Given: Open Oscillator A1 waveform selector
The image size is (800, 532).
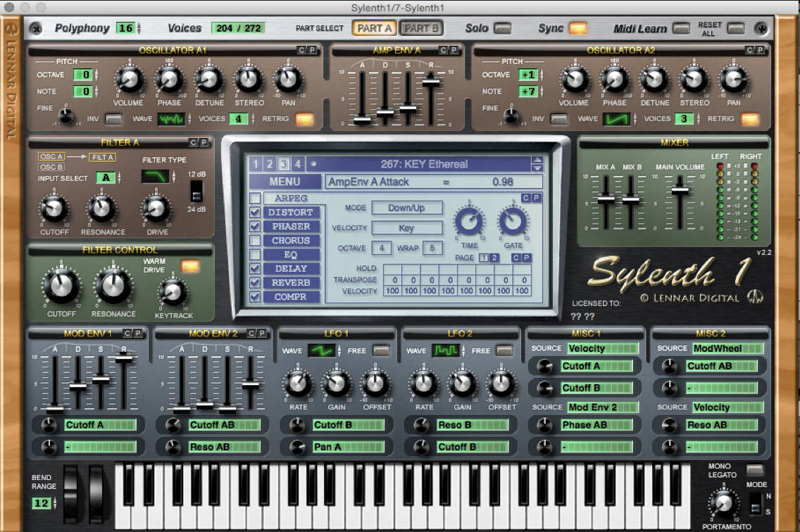Looking at the screenshot, I should click(x=171, y=119).
